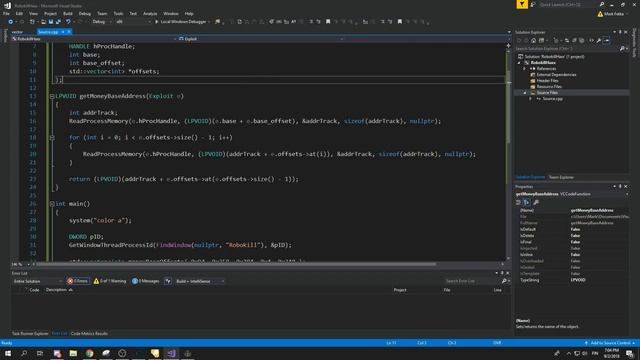Open the Entire Solution scope dropdown
640x360 pixels.
point(38,281)
